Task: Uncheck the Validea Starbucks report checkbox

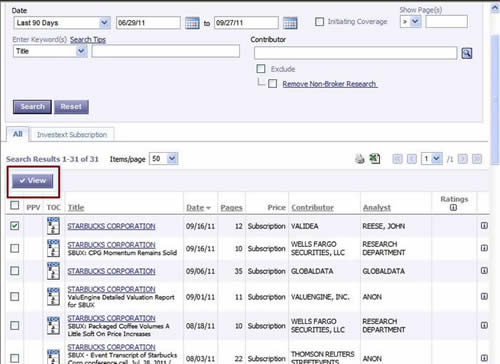Action: pyautogui.click(x=15, y=226)
